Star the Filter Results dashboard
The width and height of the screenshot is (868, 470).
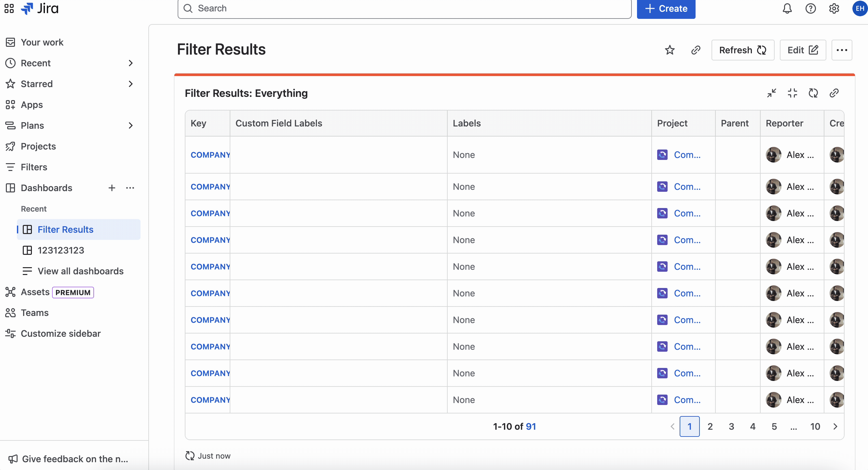click(670, 50)
